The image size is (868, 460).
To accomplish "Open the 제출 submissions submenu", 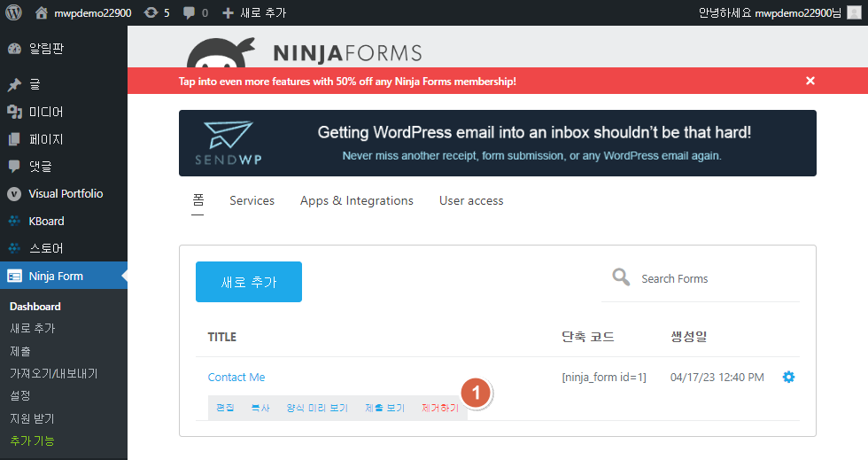I will point(19,351).
